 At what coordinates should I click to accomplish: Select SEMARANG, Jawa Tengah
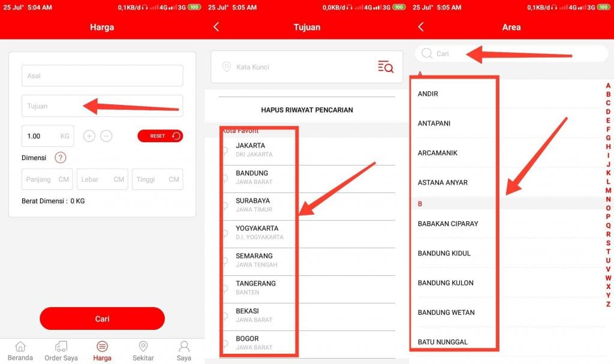click(307, 260)
